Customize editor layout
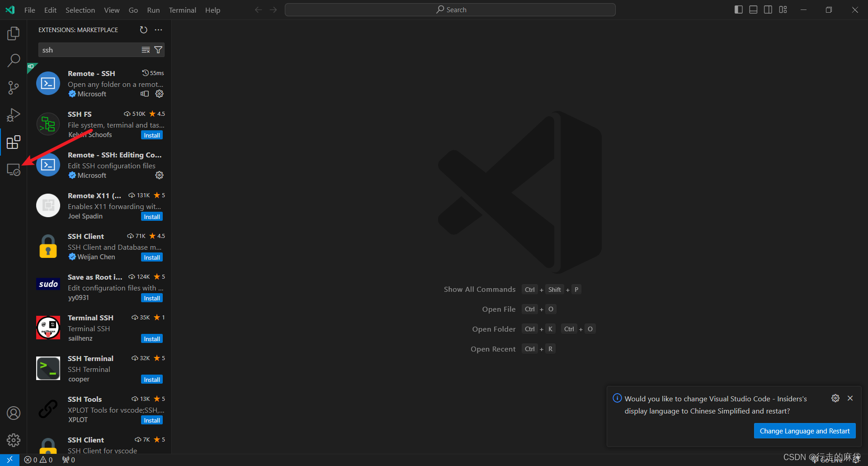Screen dimensions: 868x466 click(783, 10)
